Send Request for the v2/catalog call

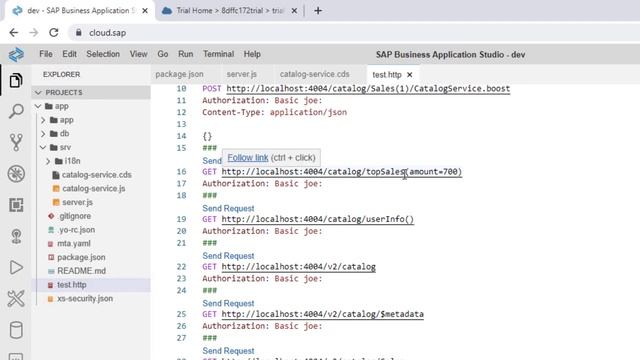tap(228, 256)
